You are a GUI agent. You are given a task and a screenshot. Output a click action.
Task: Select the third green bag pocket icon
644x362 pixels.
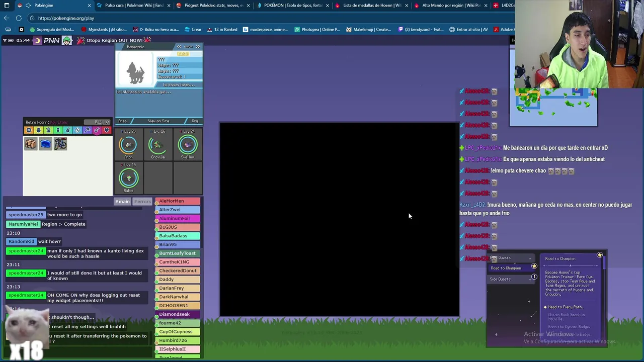click(48, 130)
